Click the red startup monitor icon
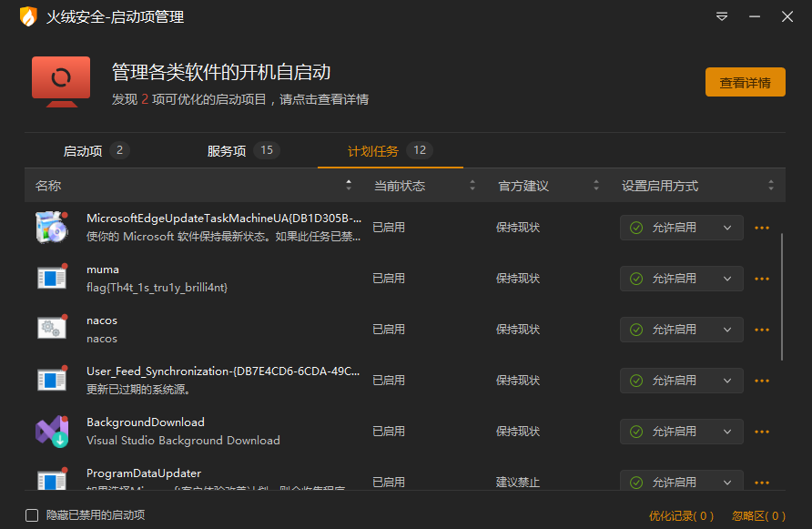The height and width of the screenshot is (529, 812). tap(61, 82)
